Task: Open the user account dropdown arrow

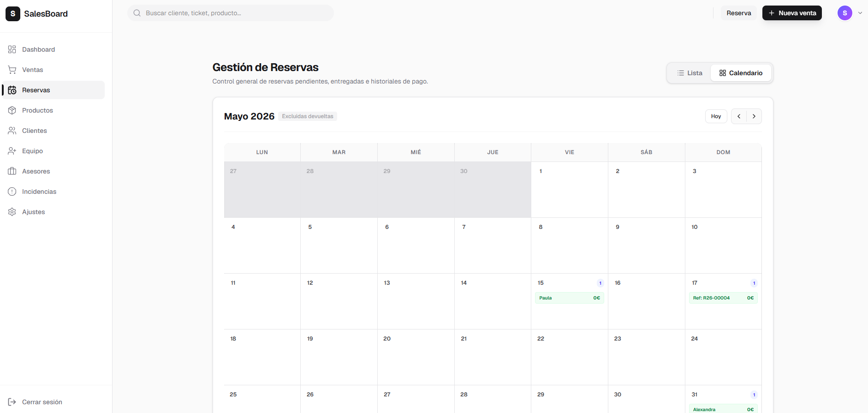Action: (860, 13)
